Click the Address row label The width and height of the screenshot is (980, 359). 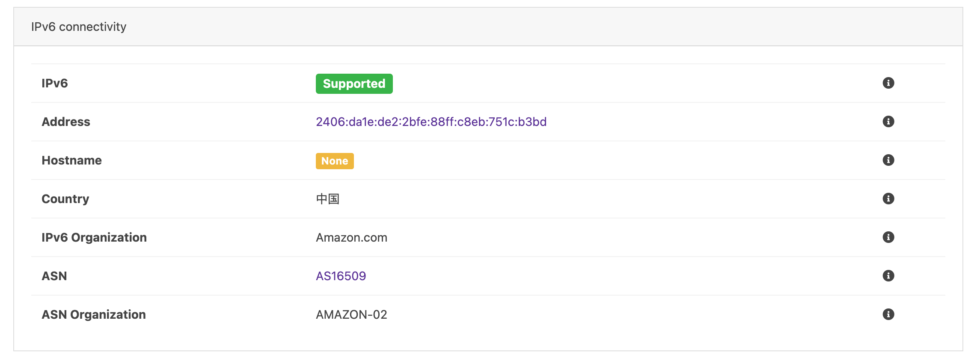tap(66, 122)
